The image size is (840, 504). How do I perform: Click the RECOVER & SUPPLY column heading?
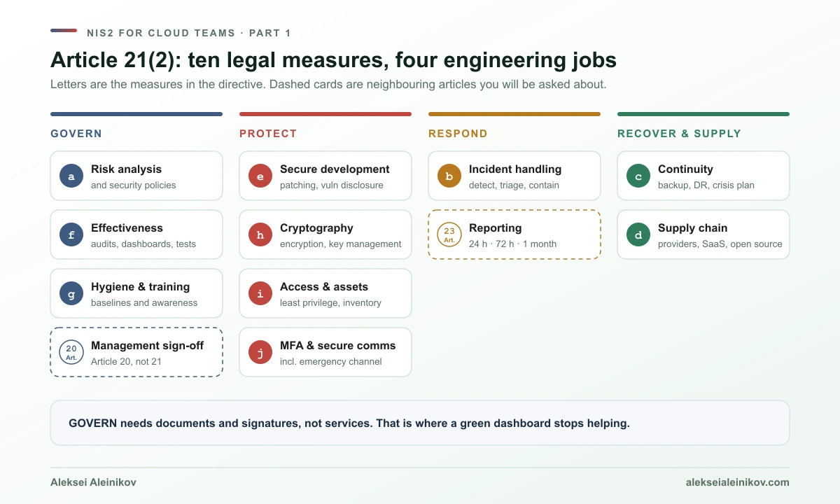point(679,134)
